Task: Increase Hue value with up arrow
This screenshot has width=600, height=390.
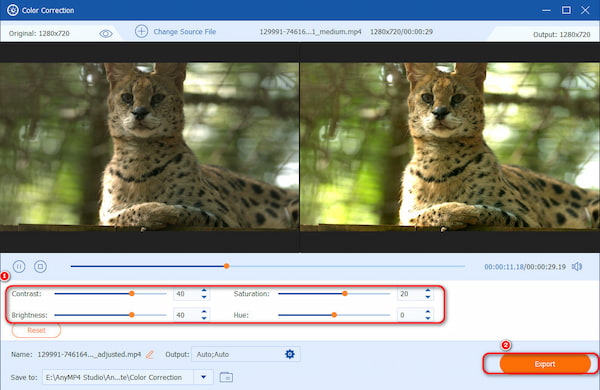Action: (x=428, y=312)
